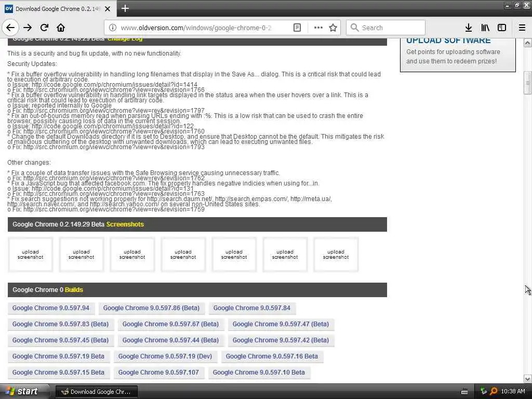Click the keyboard icon in taskbar
Viewport: 532px width, 399px height.
(x=464, y=392)
